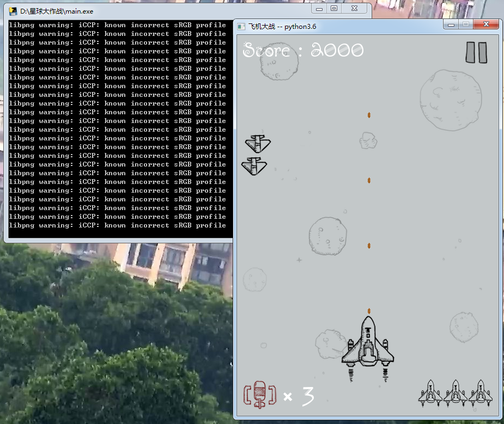Viewport: 504px width, 424px height.
Task: Maximize the main.exe console window
Action: click(334, 9)
